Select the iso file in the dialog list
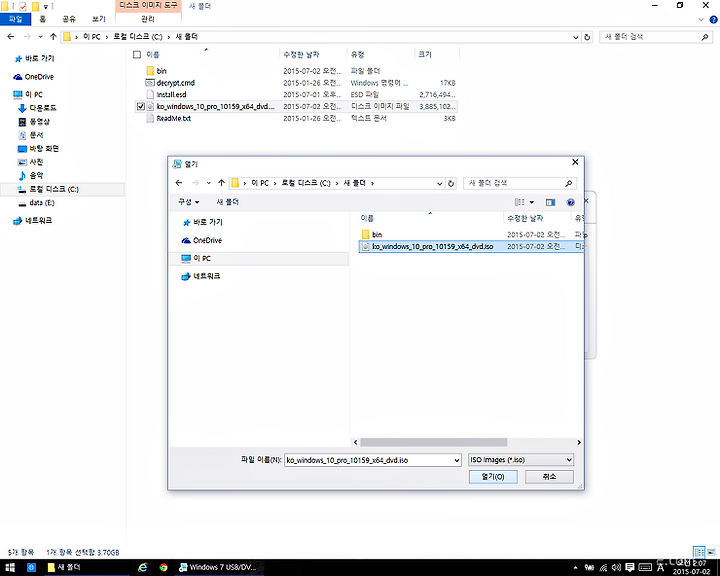Screen dimensions: 720x576 pyautogui.click(x=471, y=247)
